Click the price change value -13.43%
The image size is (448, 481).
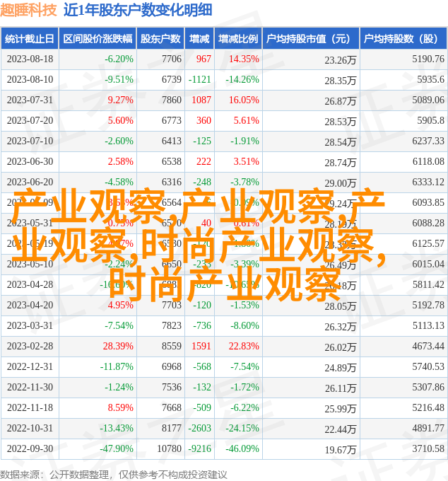click(x=117, y=429)
